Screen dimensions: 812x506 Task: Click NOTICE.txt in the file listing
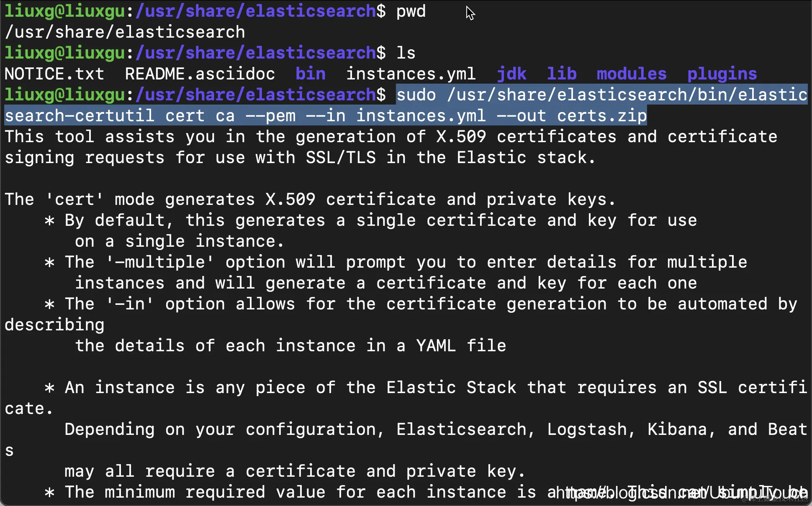coord(54,74)
